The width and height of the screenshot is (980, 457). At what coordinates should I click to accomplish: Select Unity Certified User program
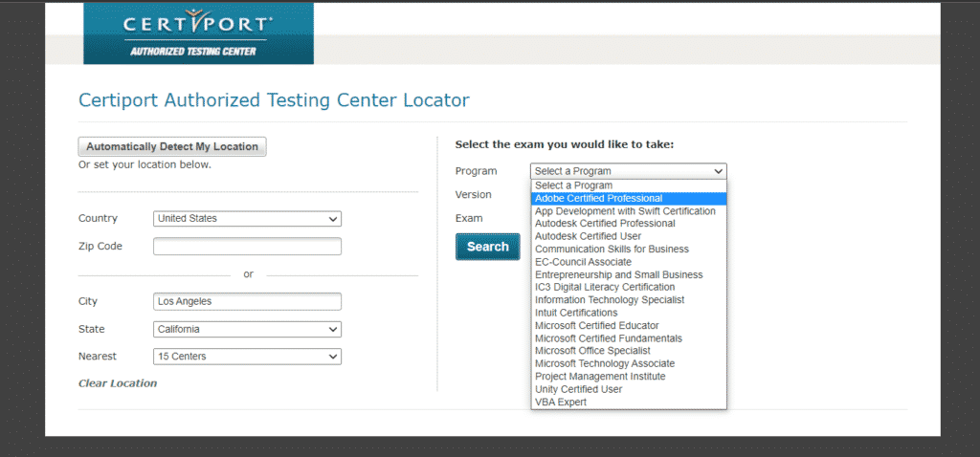[578, 389]
